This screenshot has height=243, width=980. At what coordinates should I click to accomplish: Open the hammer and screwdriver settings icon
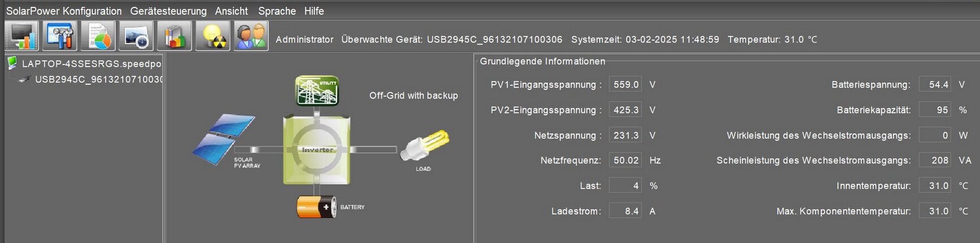60,36
